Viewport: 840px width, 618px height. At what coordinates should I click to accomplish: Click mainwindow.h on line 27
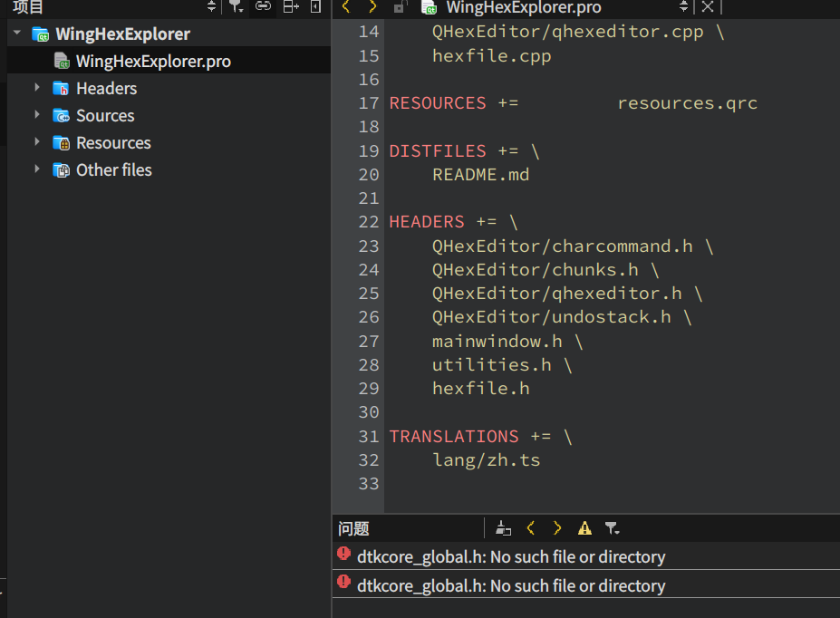[x=497, y=341]
